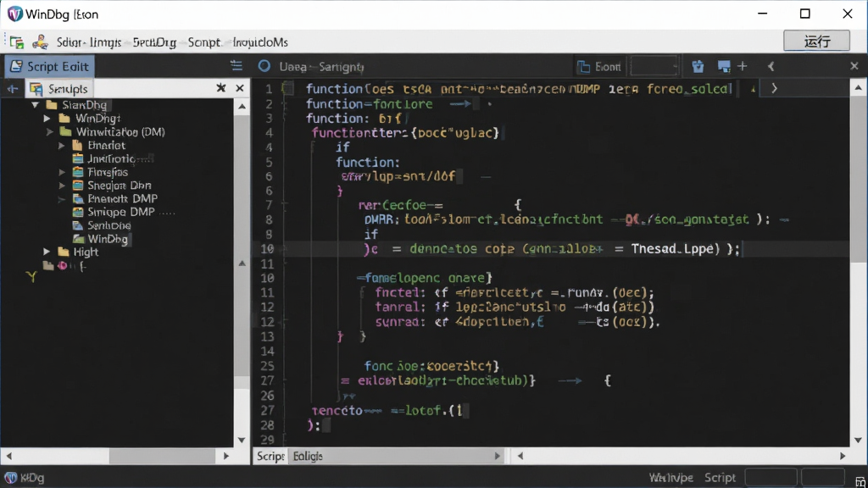Click editor horizontal scroll left arrow
Image resolution: width=868 pixels, height=488 pixels.
click(520, 456)
